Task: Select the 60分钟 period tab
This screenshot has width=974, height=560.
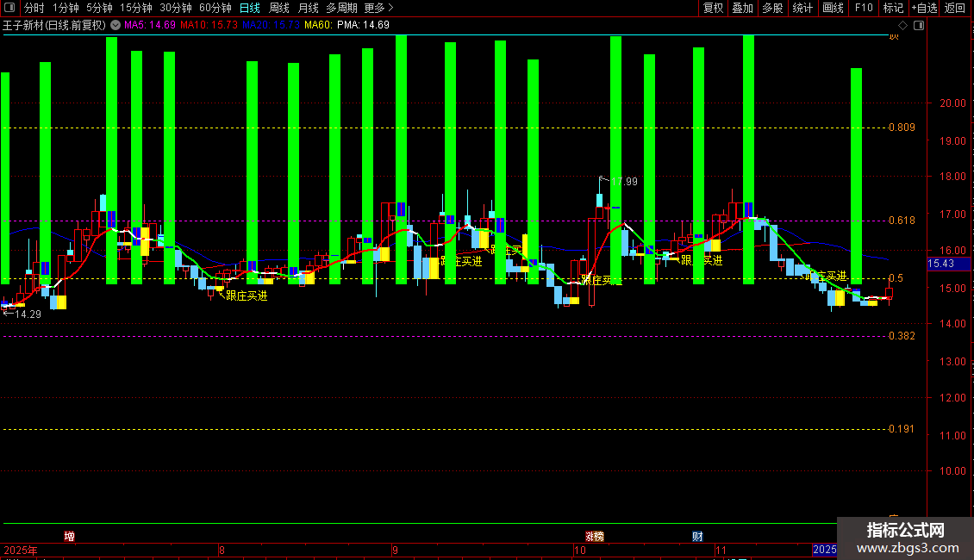Action: [x=215, y=8]
